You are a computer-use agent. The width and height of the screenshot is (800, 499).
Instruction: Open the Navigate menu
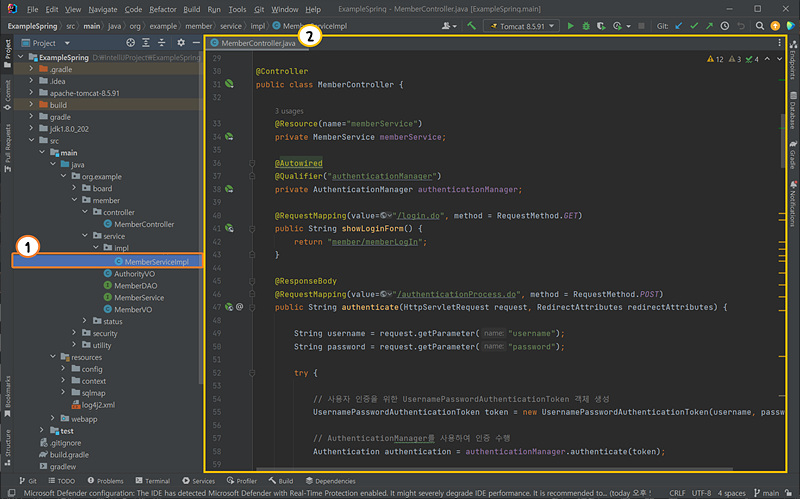tap(103, 9)
